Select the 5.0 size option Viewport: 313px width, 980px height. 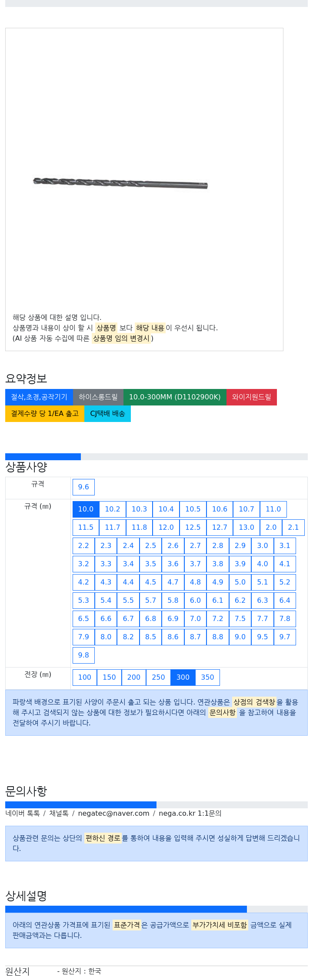click(240, 582)
